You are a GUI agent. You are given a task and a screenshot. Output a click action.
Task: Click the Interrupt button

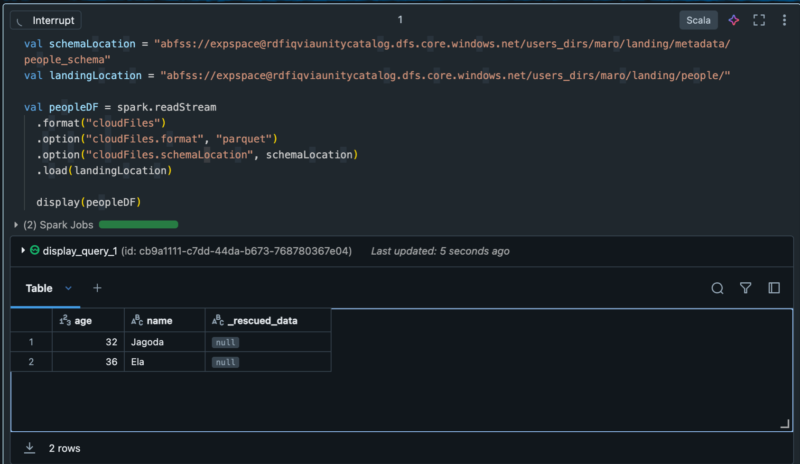50,20
